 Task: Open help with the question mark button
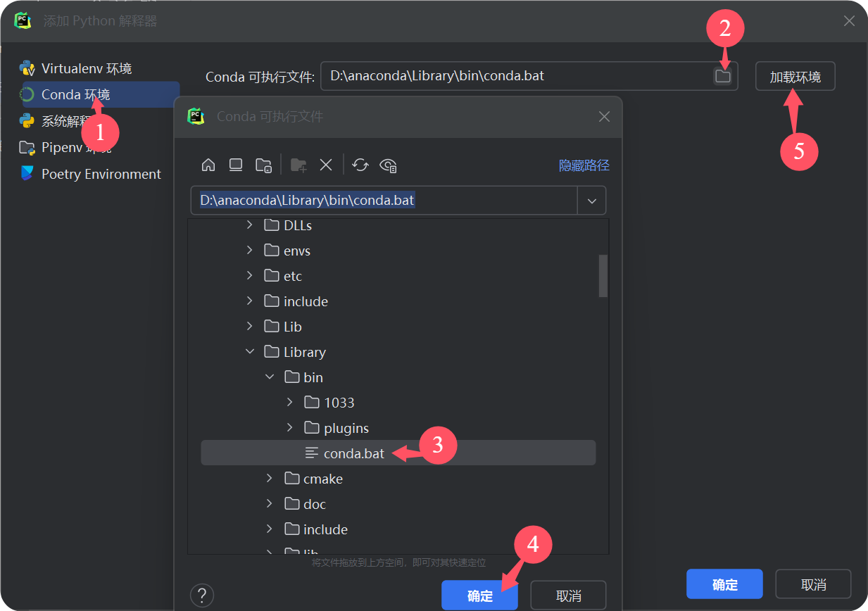point(202,596)
